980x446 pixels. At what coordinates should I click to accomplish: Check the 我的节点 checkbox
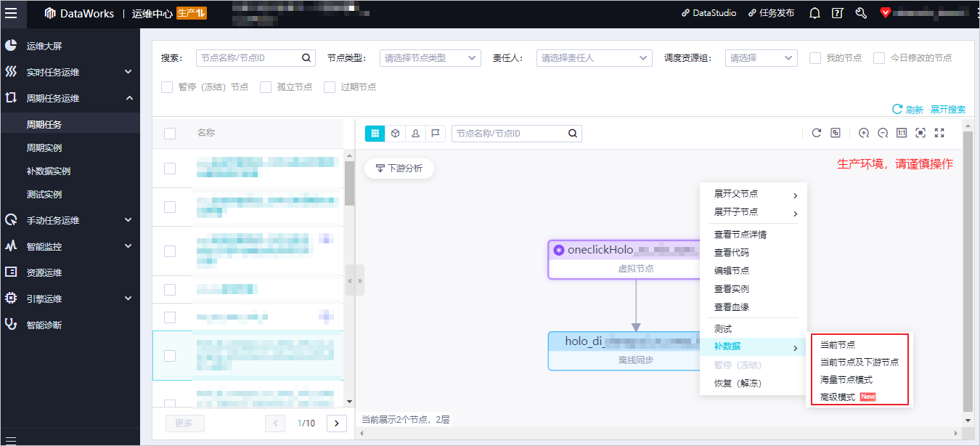(x=815, y=58)
